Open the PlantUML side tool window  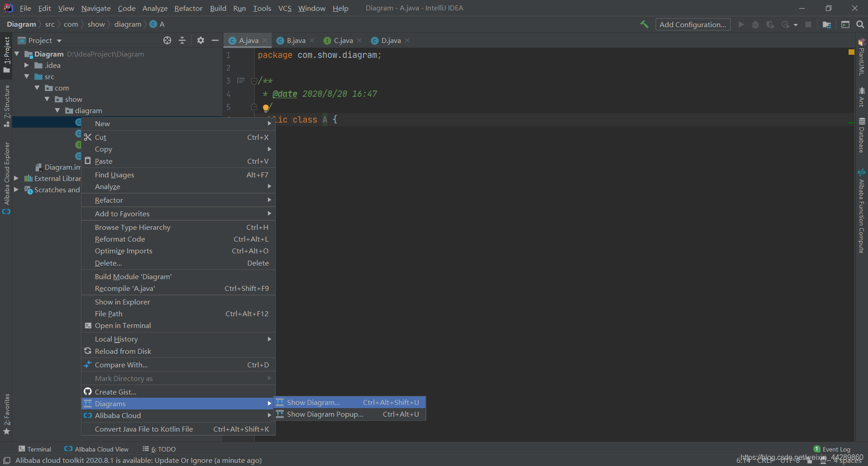click(862, 57)
